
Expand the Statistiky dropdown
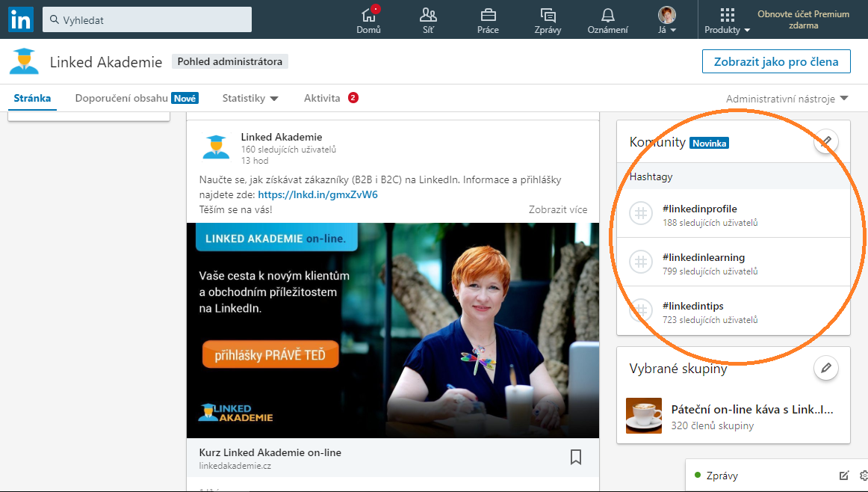pyautogui.click(x=250, y=98)
